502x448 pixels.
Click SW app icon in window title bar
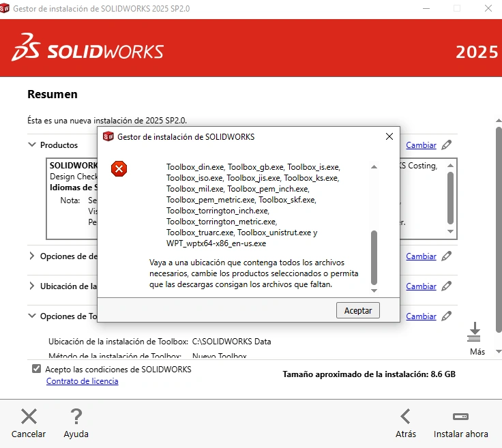5,8
